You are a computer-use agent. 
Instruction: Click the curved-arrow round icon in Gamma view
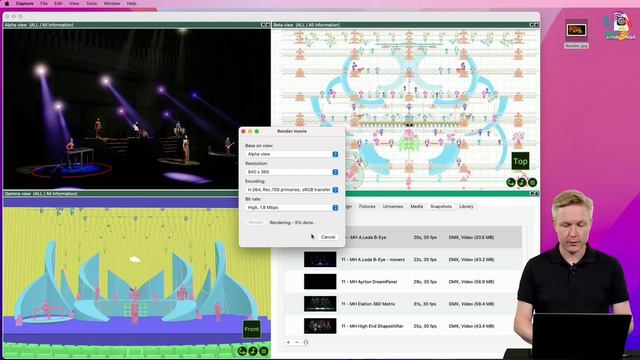[242, 351]
